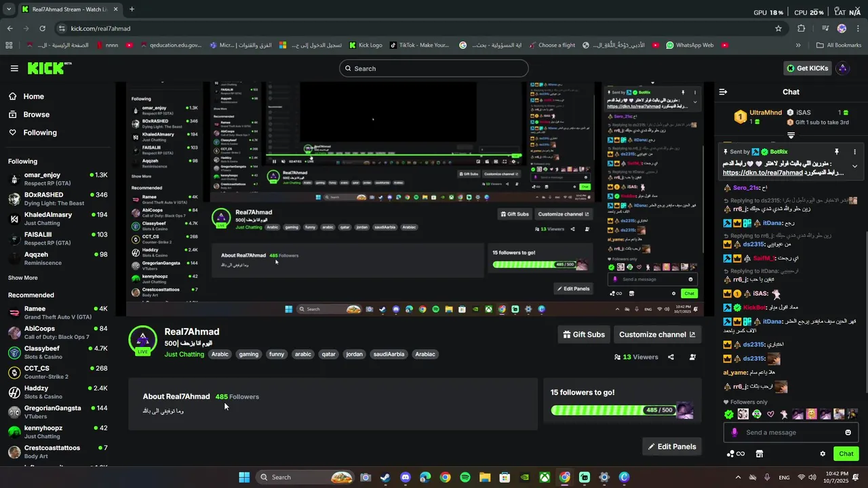The image size is (868, 488).
Task: Click the moderator user icon beside share
Action: [692, 357]
